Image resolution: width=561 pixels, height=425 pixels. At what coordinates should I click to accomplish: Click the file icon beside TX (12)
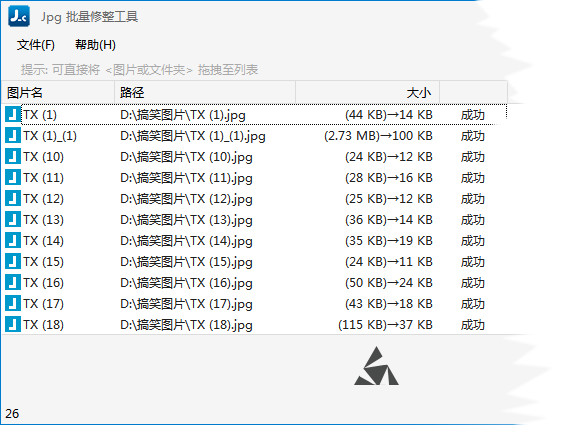13,199
